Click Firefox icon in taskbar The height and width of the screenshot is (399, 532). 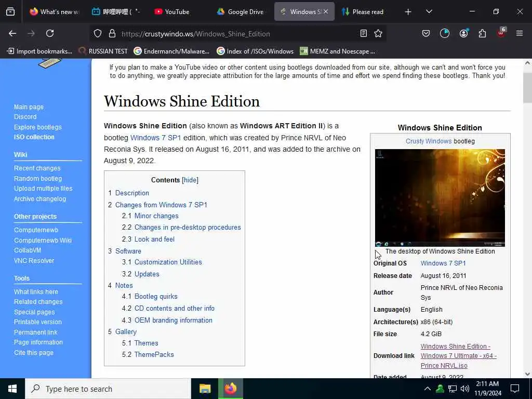tap(230, 389)
